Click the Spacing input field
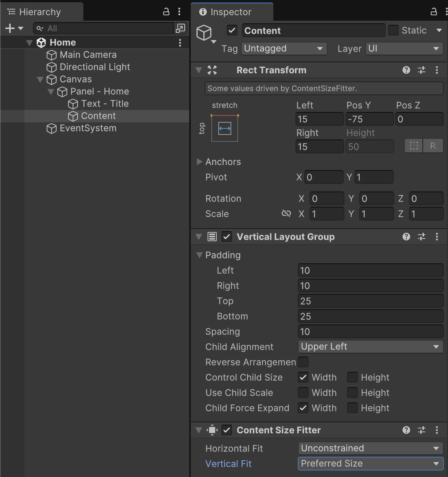Screen dimensions: 448x477 (x=370, y=332)
